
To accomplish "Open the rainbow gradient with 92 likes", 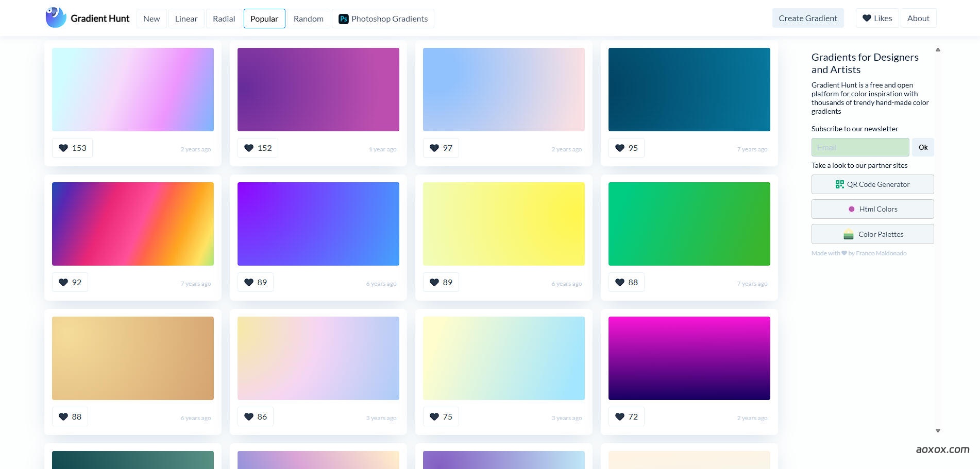I will (132, 223).
